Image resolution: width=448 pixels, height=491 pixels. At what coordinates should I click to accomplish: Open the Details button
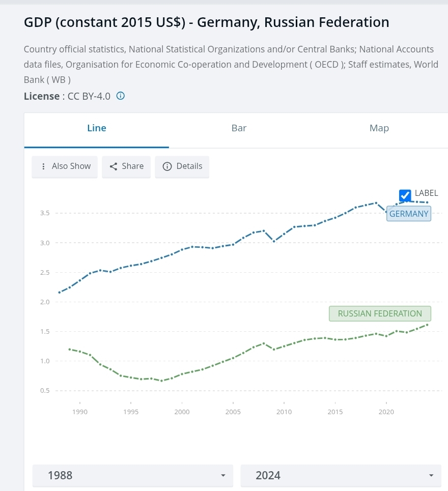pyautogui.click(x=182, y=166)
